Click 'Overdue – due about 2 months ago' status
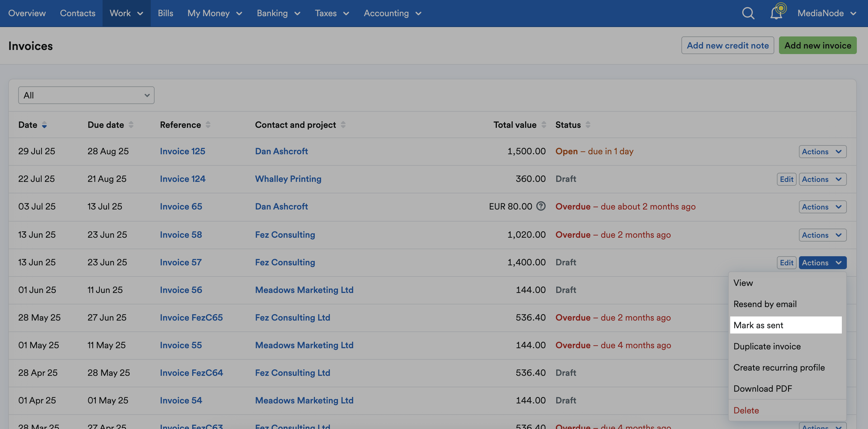The height and width of the screenshot is (429, 868). pyautogui.click(x=625, y=207)
